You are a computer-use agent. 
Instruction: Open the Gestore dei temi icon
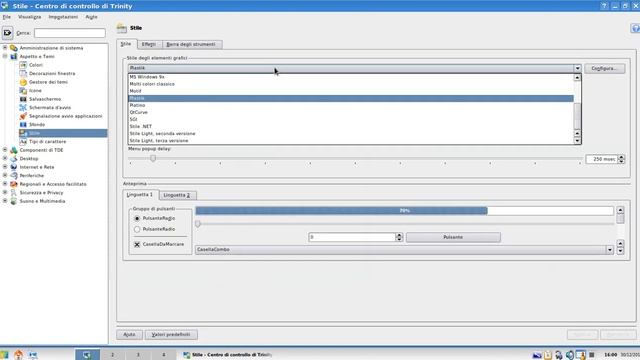tap(23, 82)
